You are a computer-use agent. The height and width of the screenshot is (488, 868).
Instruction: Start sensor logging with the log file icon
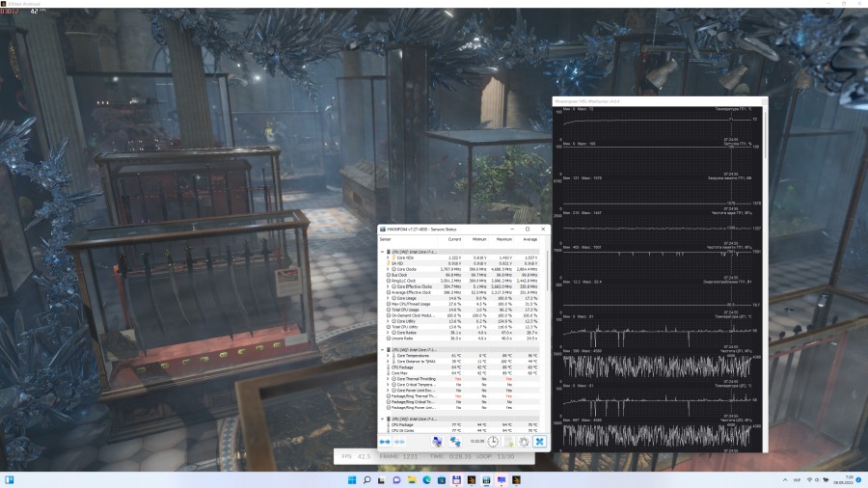pos(508,441)
